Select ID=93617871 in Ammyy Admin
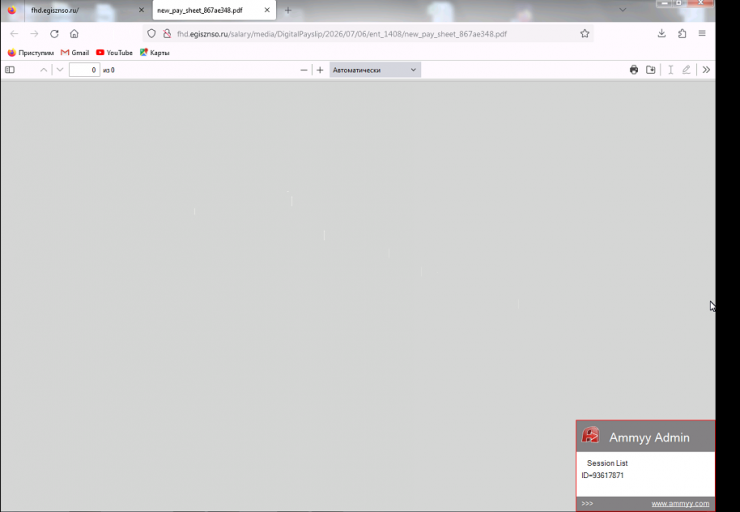Screen dimensions: 740x512 click(603, 475)
